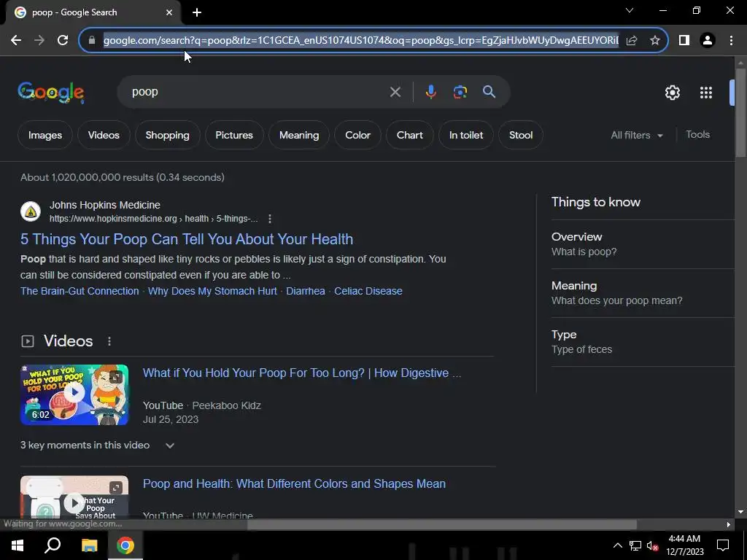Open the Diarrhea sublink
This screenshot has width=747, height=560.
click(306, 291)
